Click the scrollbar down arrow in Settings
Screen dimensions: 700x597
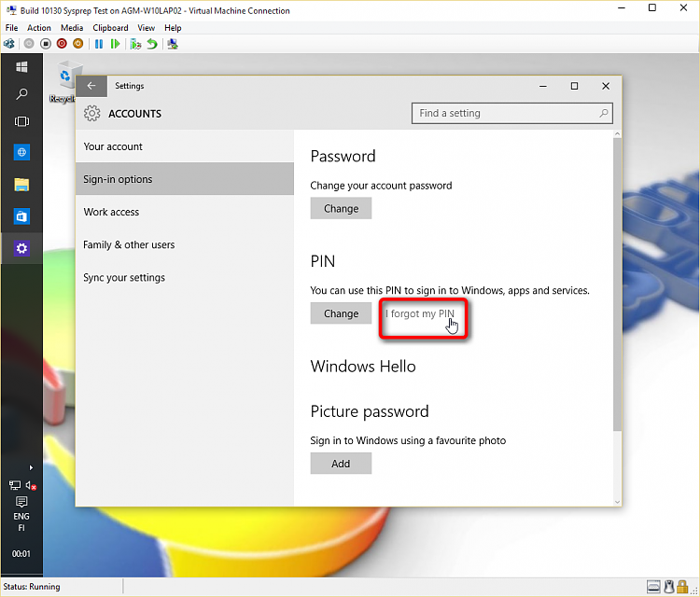[x=618, y=502]
